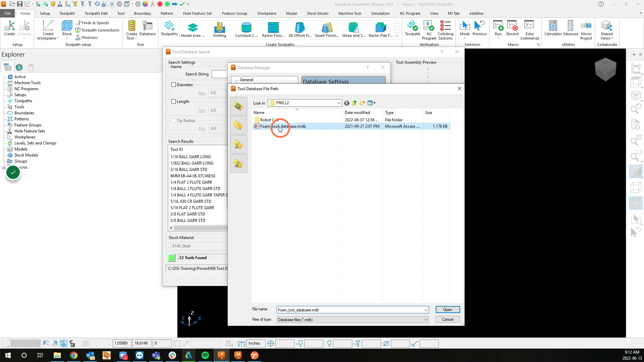Open the File name dropdown
Image resolution: width=644 pixels, height=362 pixels.
[x=426, y=310]
